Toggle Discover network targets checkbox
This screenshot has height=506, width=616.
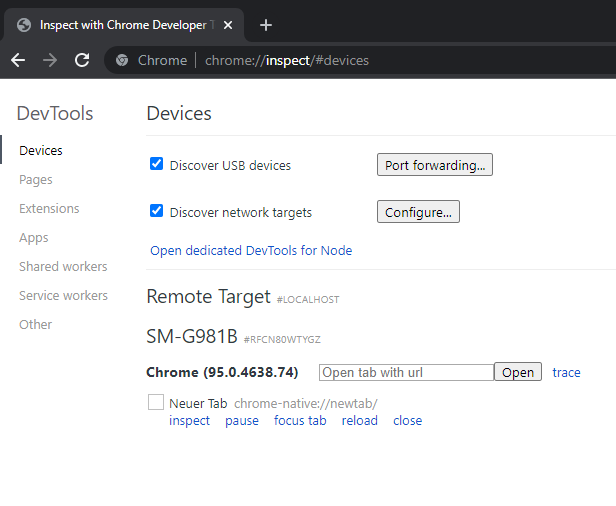coord(156,211)
